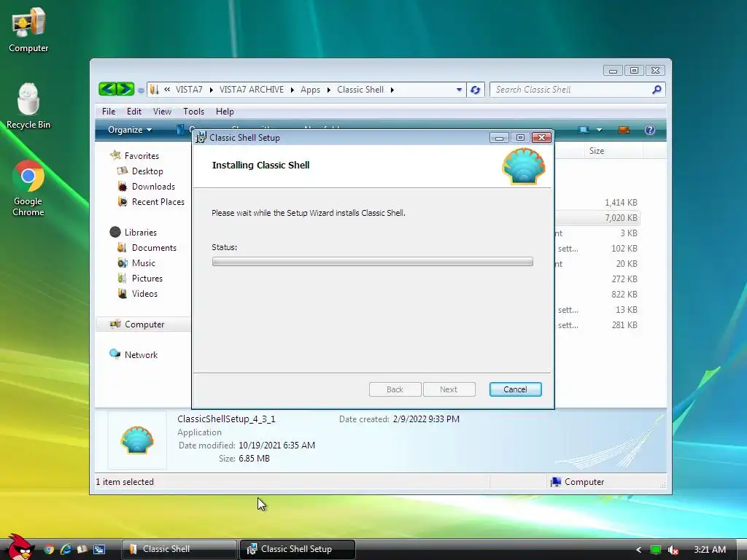Launch Internet Explorer from quick launch

click(66, 549)
